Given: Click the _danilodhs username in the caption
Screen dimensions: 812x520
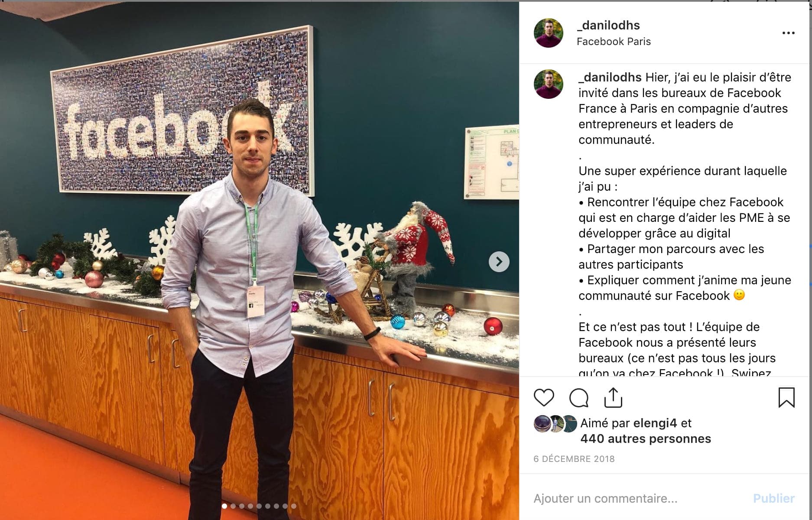Looking at the screenshot, I should point(610,78).
